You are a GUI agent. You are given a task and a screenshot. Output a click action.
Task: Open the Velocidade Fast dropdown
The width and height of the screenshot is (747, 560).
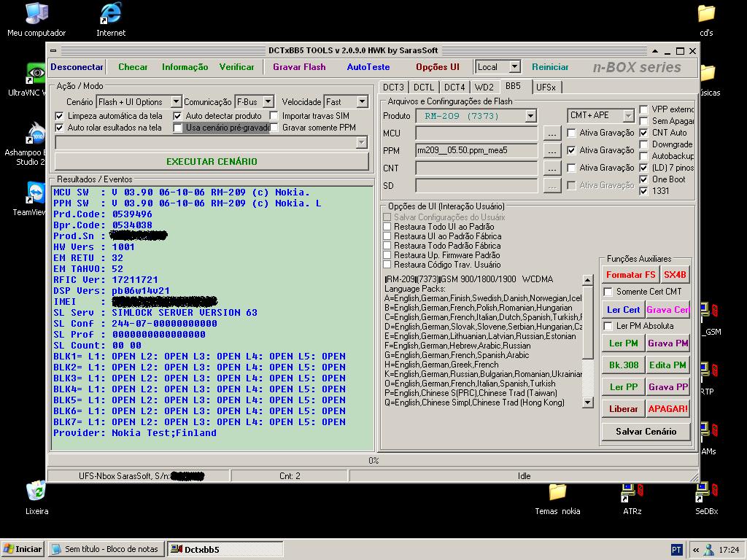click(x=362, y=101)
